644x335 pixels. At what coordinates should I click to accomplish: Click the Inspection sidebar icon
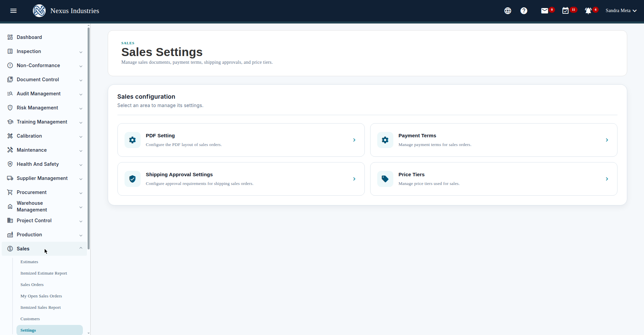point(10,51)
